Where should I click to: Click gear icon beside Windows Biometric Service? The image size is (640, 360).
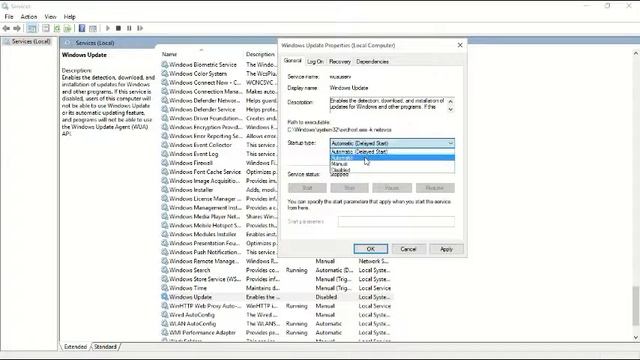(164, 64)
